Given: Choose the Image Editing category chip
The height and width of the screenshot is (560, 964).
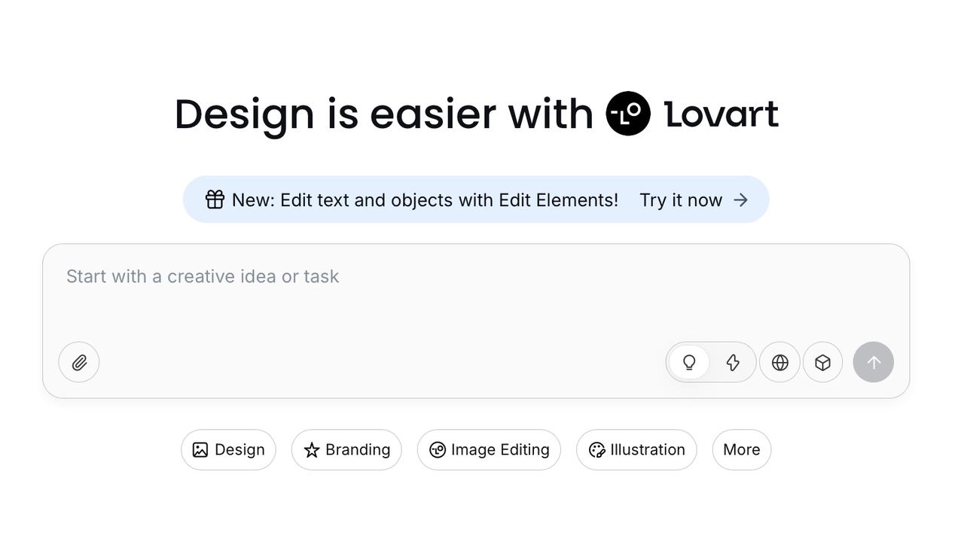Looking at the screenshot, I should (489, 450).
